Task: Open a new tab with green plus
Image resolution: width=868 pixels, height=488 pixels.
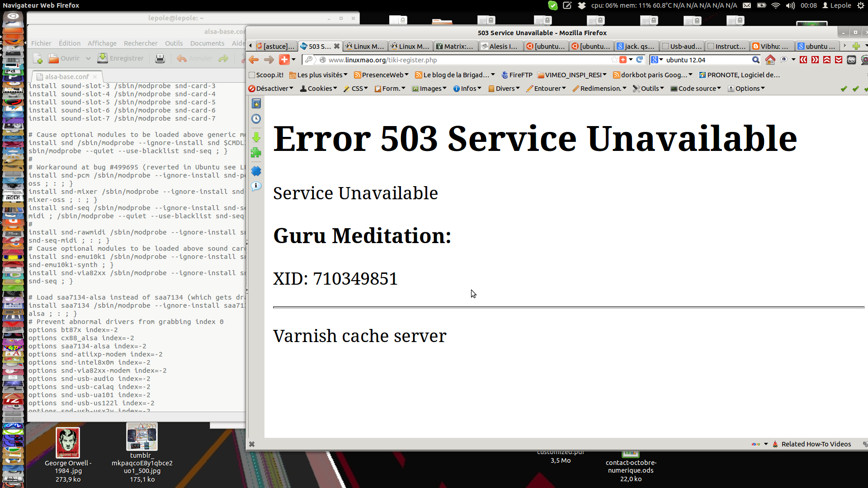Action: [x=856, y=46]
